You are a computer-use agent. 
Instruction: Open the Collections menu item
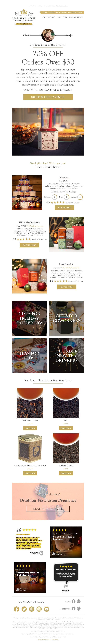tap(49, 17)
